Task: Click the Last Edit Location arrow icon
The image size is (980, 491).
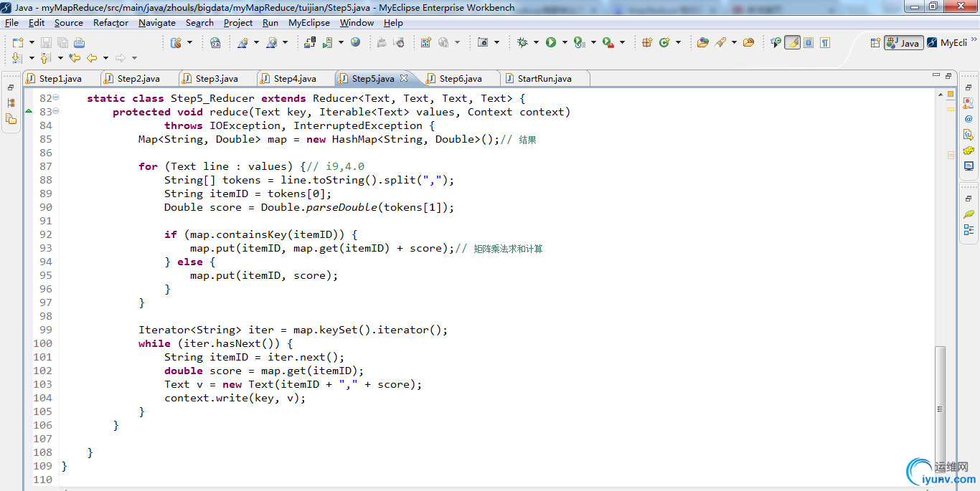Action: 75,58
